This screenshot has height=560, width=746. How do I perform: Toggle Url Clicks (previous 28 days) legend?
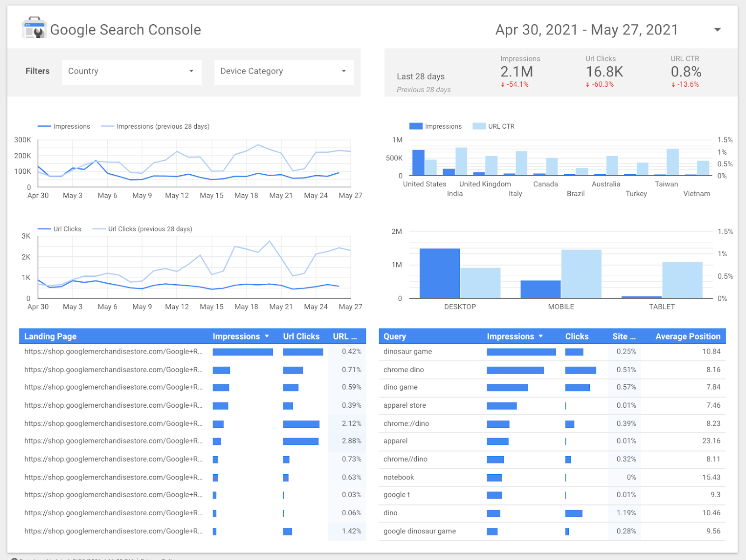coord(142,229)
